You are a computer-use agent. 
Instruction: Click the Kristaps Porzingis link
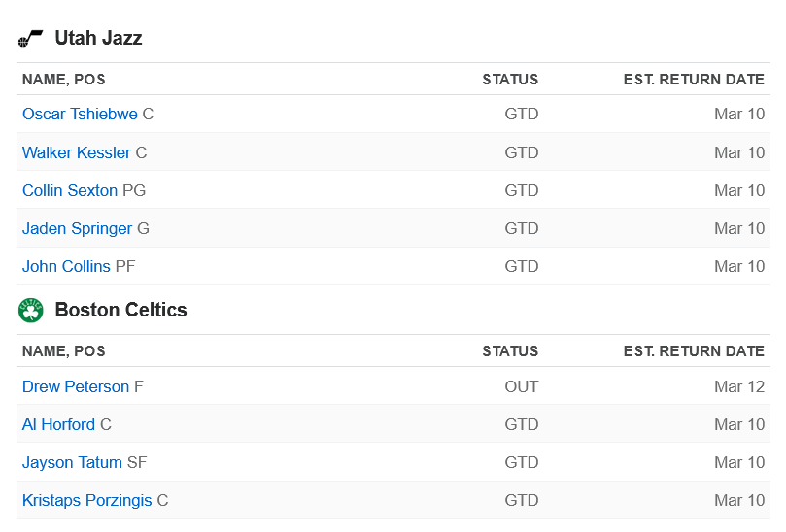click(x=86, y=500)
